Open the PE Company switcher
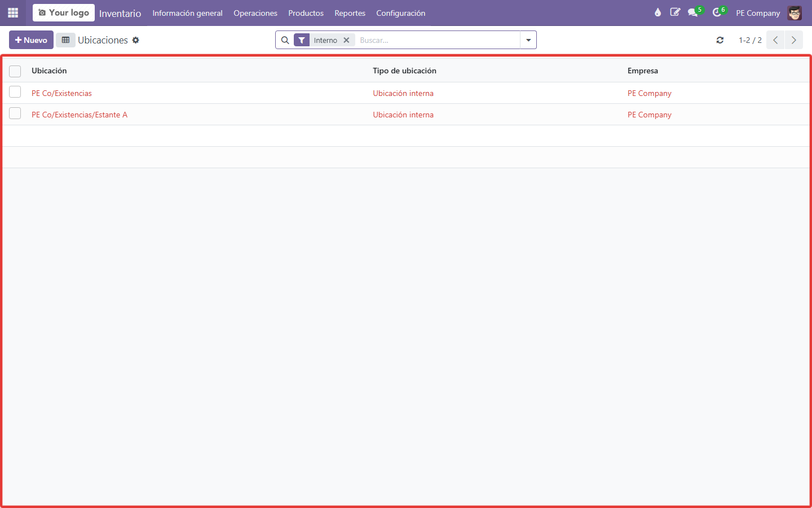Viewport: 812px width, 508px height. click(758, 13)
